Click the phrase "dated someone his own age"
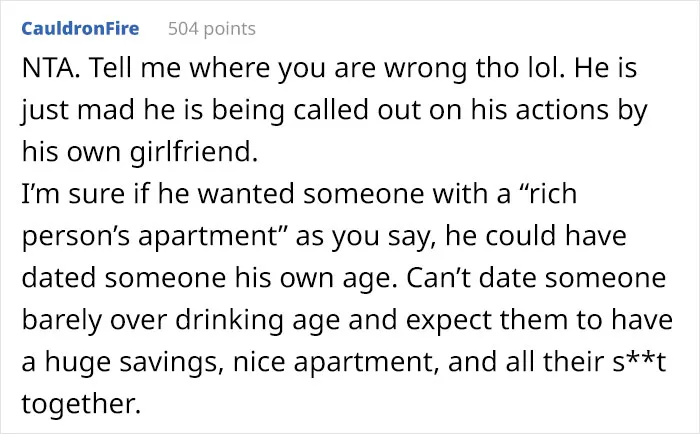 click(208, 278)
